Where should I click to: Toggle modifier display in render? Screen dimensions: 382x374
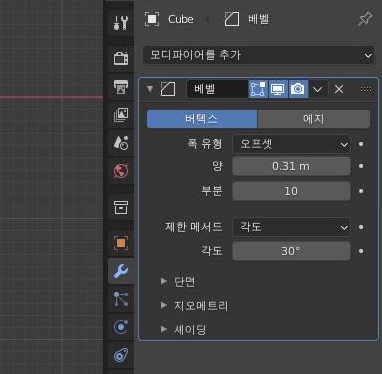(x=298, y=89)
